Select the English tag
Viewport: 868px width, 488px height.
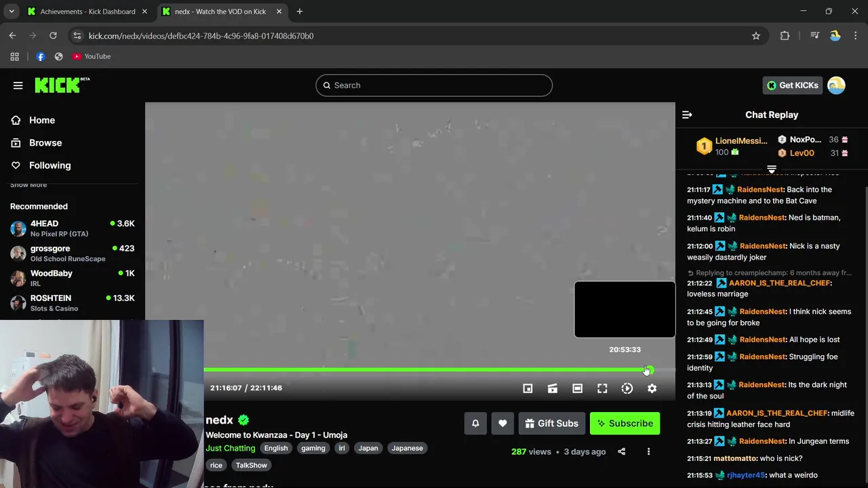[276, 448]
